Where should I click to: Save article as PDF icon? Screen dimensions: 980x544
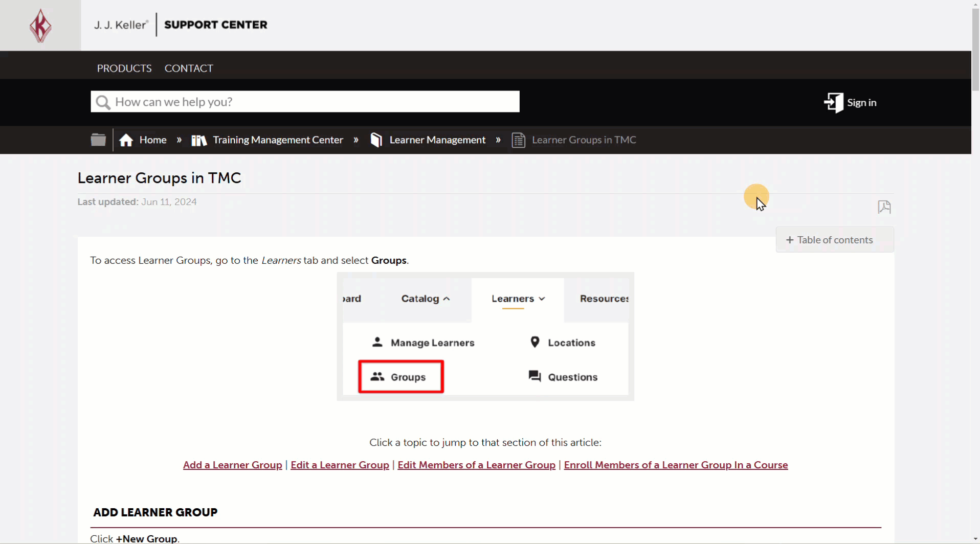(x=884, y=207)
